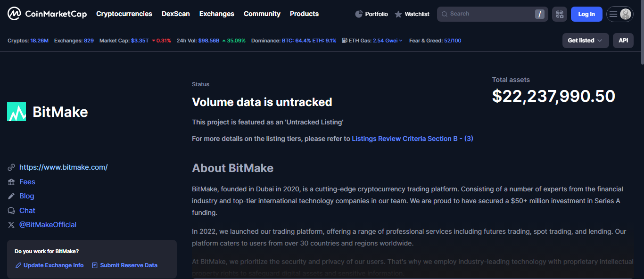644x279 pixels.
Task: Click the Log In button
Action: tap(586, 14)
